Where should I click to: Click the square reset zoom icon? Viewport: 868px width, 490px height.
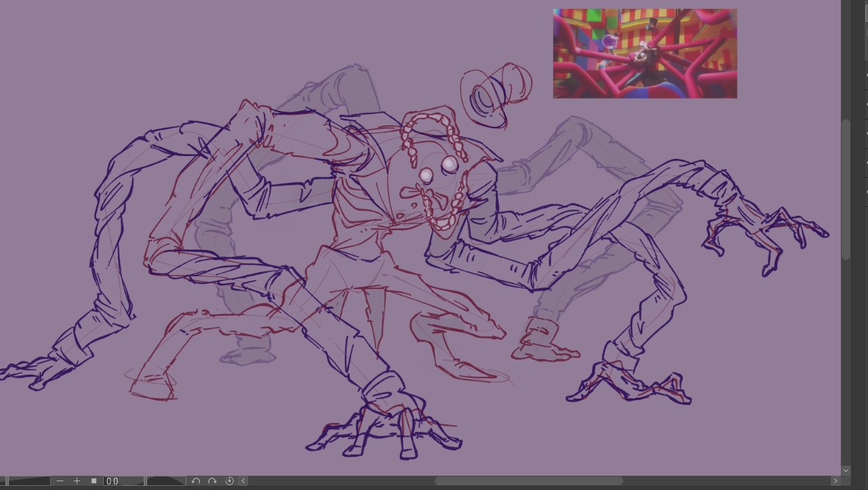(94, 481)
